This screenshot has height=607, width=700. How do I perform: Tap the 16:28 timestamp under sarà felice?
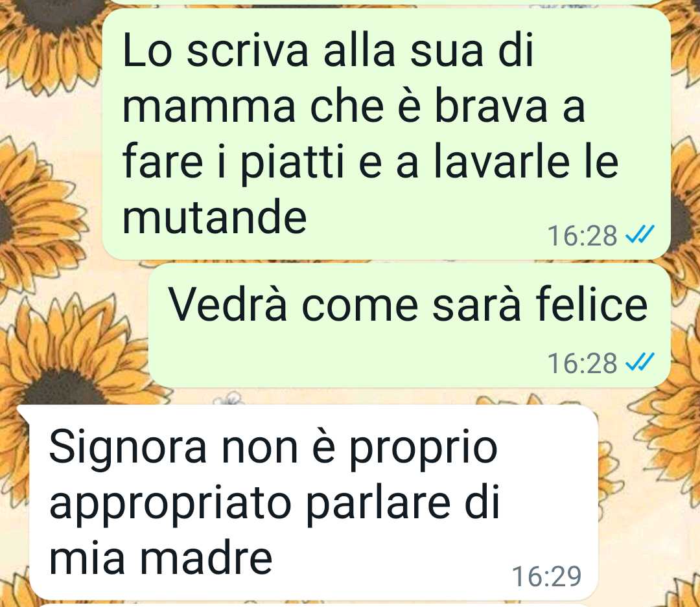click(x=582, y=363)
